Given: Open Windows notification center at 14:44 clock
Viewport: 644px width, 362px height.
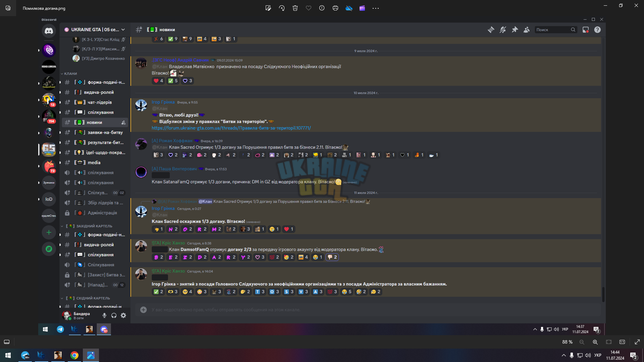Looking at the screenshot, I should pyautogui.click(x=633, y=355).
